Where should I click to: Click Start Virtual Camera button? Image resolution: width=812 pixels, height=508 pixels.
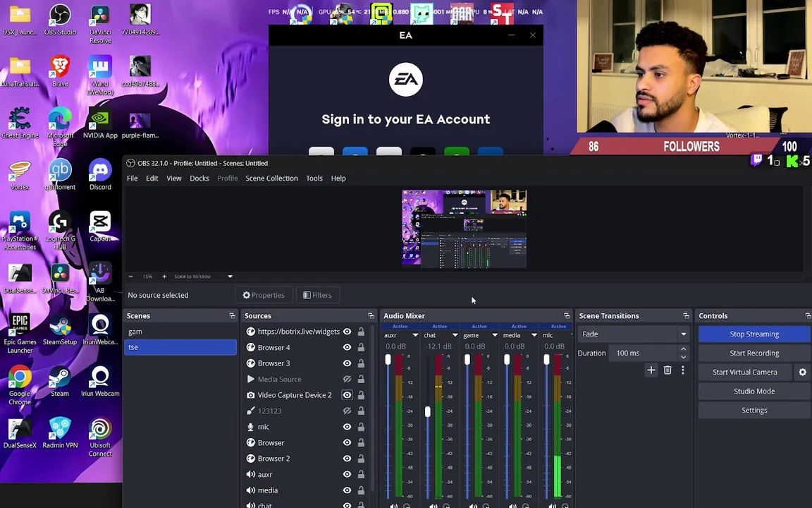click(x=744, y=373)
